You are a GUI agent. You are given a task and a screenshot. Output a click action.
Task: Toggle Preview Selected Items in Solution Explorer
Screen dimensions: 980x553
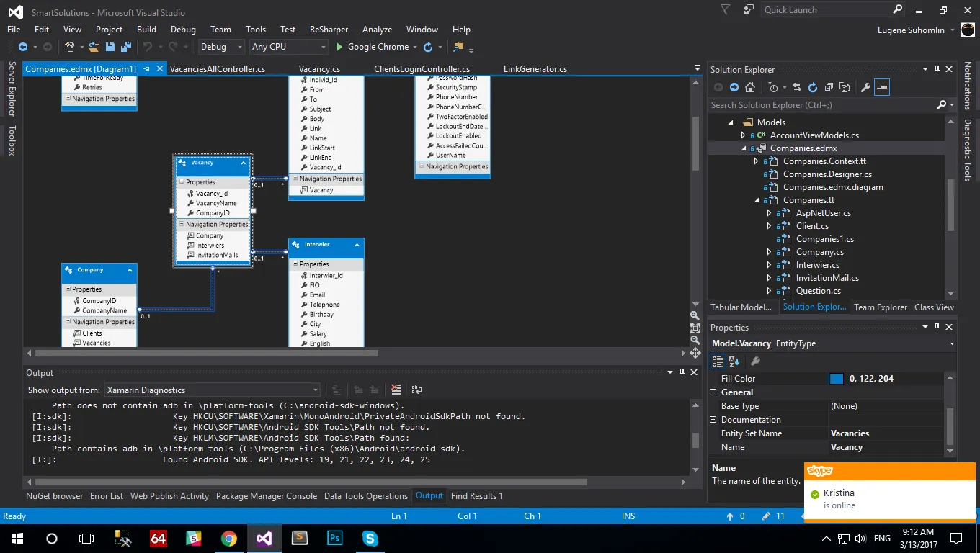882,87
